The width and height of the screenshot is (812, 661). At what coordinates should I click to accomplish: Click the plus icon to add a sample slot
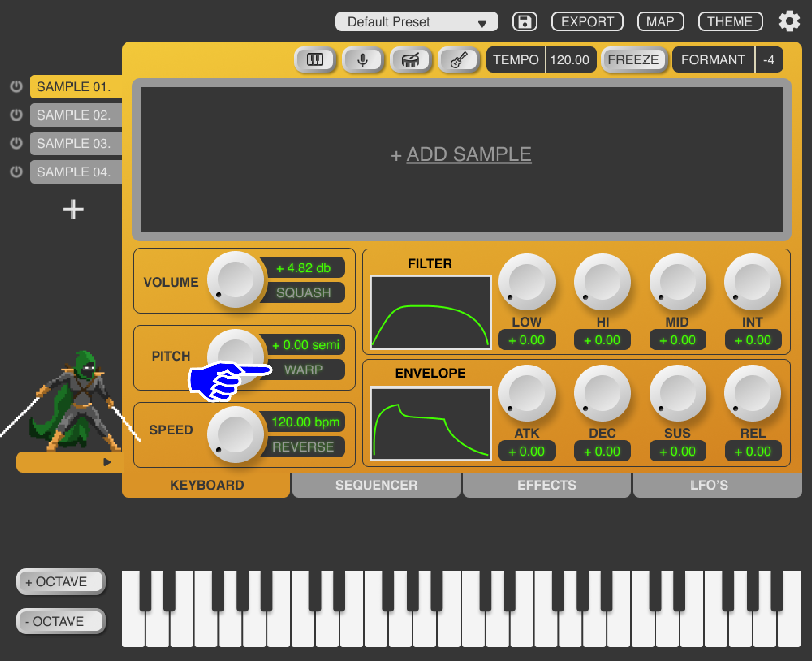(x=73, y=209)
